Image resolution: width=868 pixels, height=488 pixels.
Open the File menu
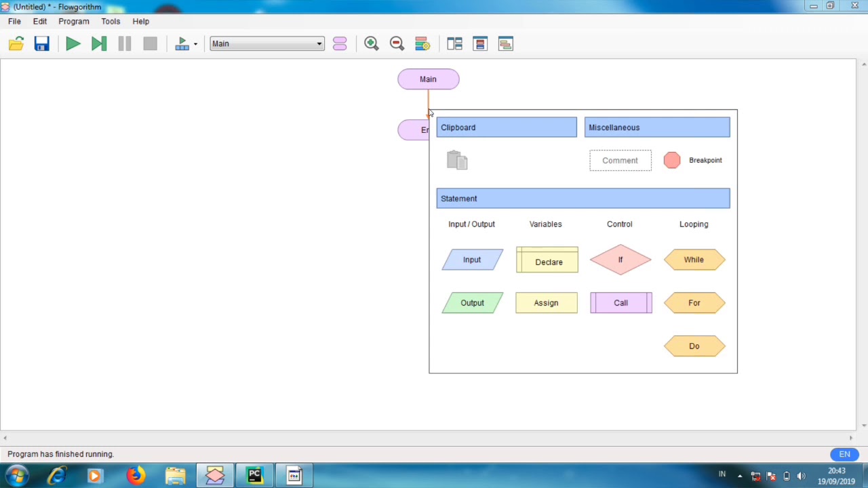click(14, 21)
